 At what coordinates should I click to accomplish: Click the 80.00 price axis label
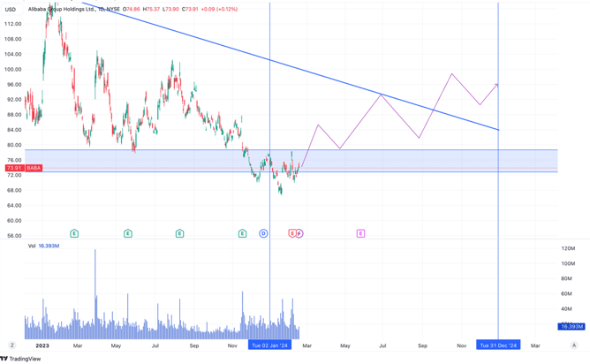14,145
